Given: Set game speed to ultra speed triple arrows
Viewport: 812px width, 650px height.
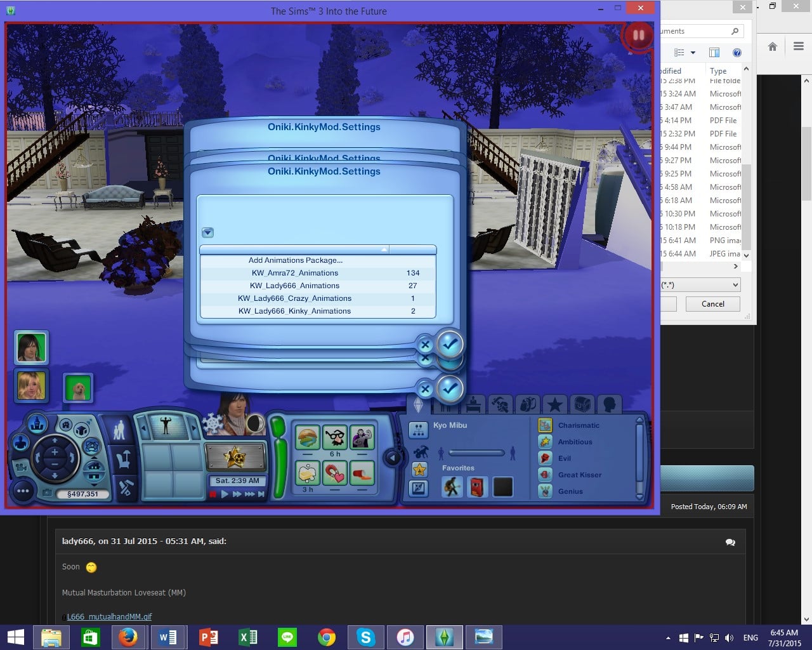Looking at the screenshot, I should click(x=249, y=494).
